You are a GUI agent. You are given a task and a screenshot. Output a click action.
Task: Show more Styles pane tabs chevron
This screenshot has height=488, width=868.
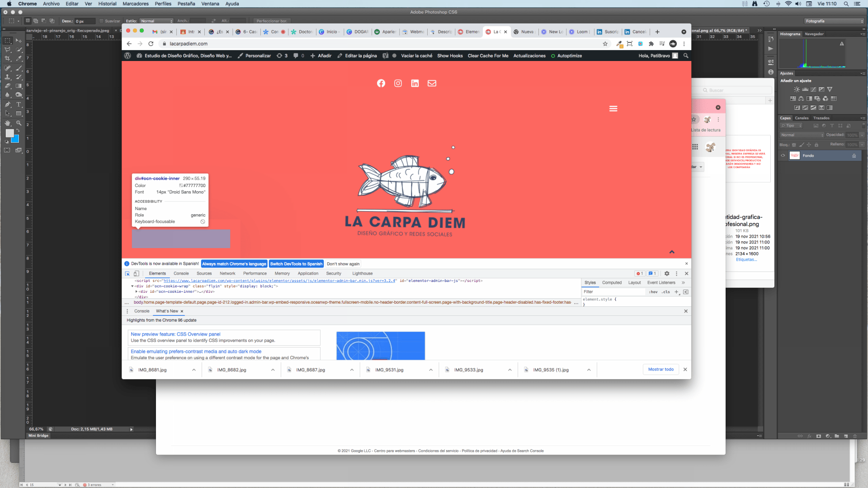(683, 283)
